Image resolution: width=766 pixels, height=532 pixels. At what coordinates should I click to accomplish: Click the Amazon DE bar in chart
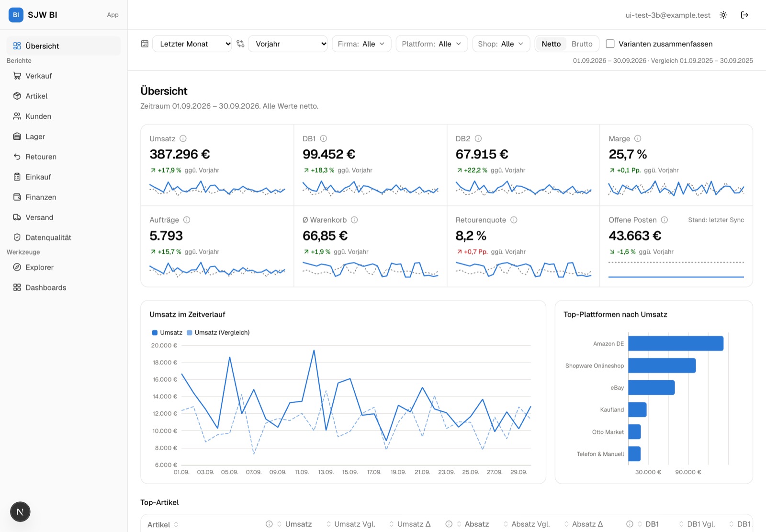[x=676, y=343]
